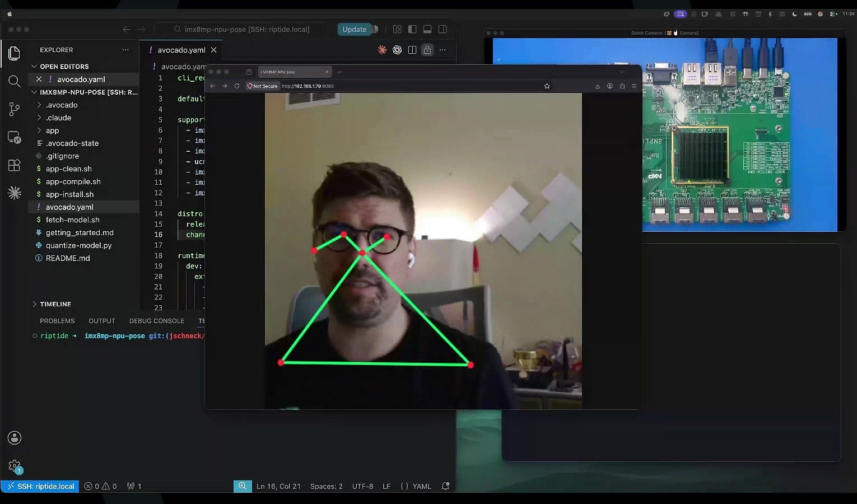The image size is (857, 504).
Task: Change indentation via Spaces: 2
Action: 327,486
